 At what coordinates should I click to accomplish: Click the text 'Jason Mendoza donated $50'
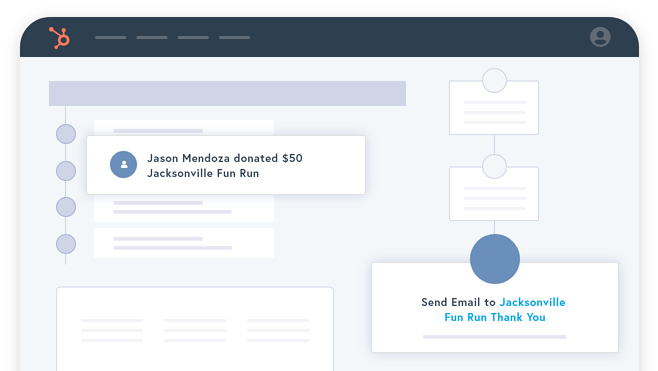click(x=225, y=158)
